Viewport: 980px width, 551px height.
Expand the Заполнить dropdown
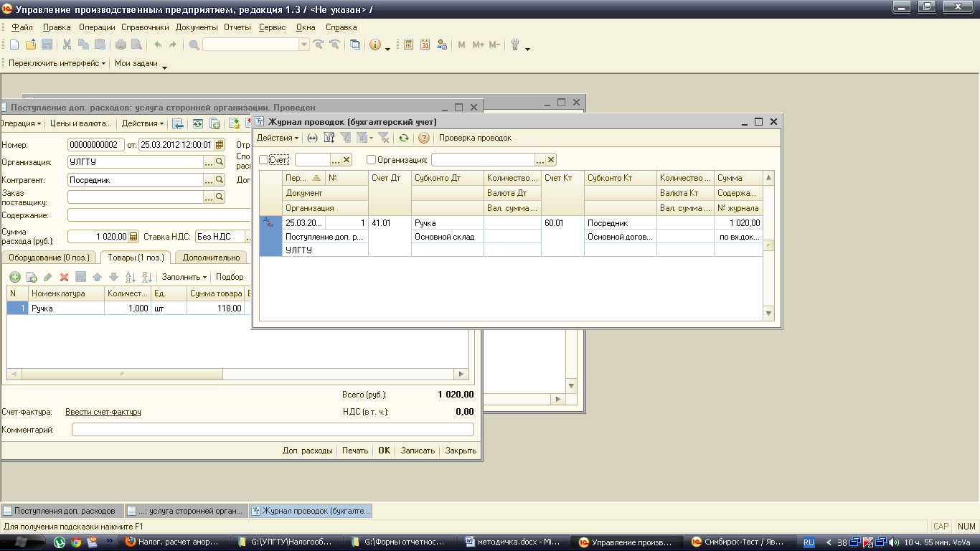click(x=184, y=277)
